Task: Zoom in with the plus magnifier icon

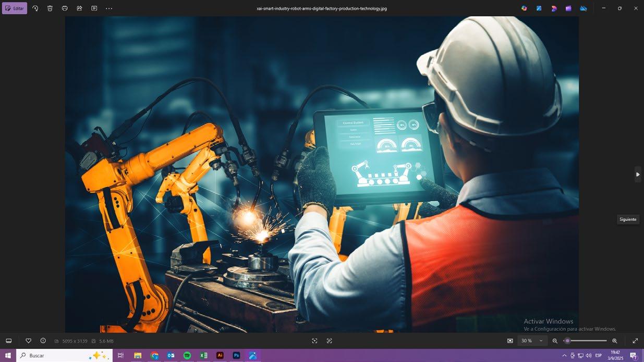Action: 614,341
